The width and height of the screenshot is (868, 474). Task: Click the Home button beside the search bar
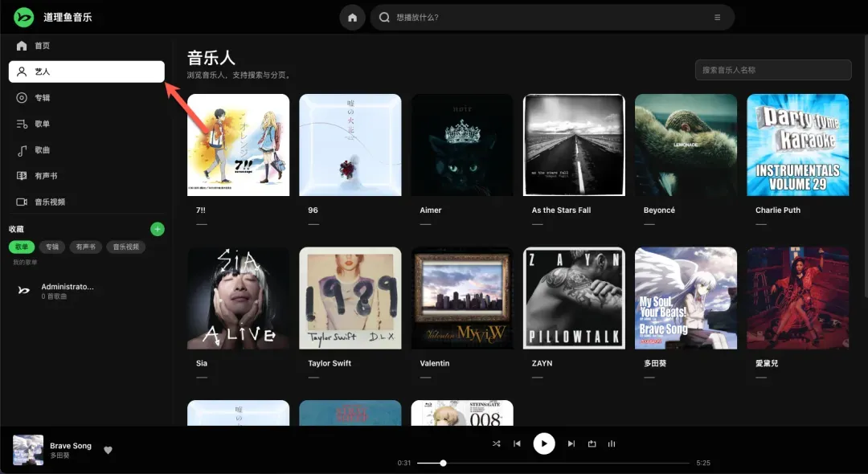pos(352,18)
